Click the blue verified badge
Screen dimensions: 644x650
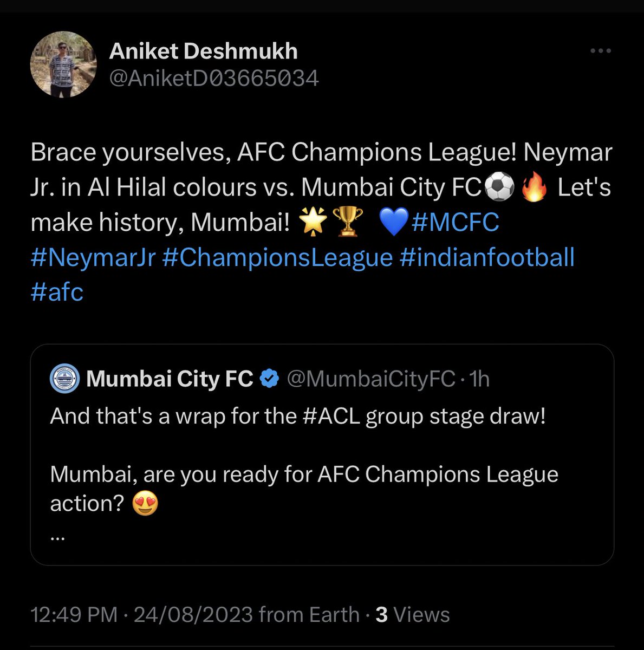[269, 379]
